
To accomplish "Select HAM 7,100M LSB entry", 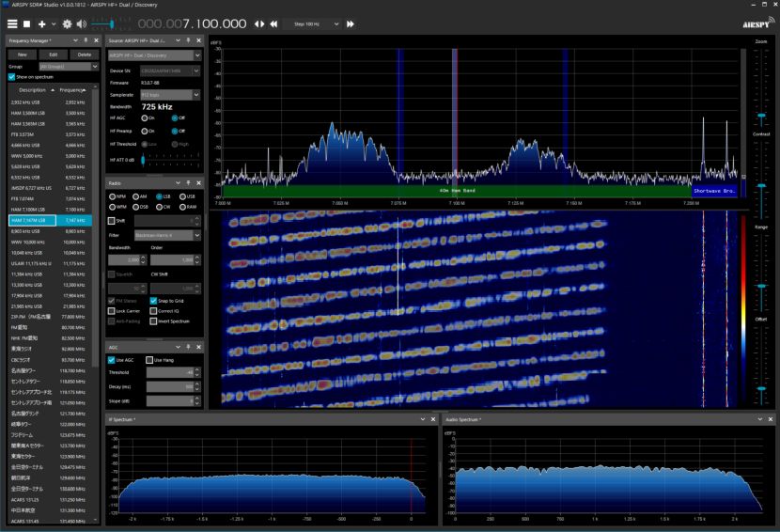I will 50,210.
